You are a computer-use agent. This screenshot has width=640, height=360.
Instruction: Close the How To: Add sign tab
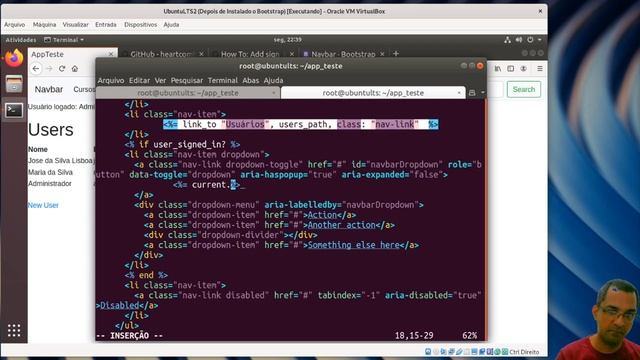[x=291, y=54]
